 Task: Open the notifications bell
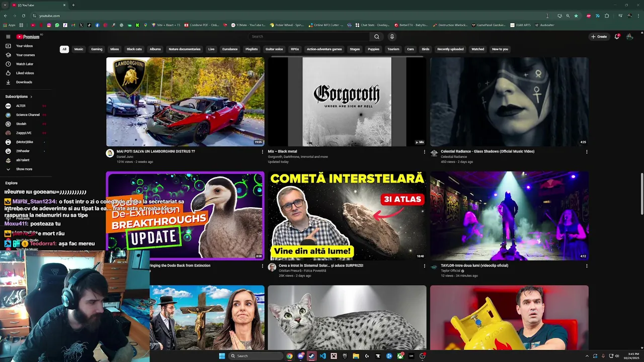point(617,37)
